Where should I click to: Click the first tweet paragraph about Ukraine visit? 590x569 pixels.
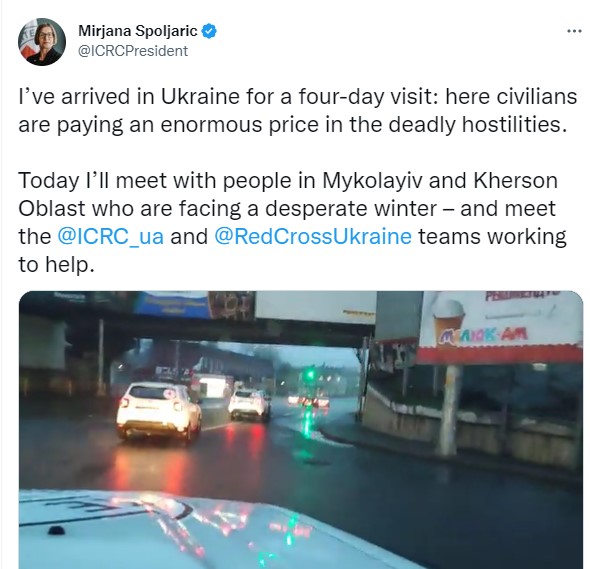[x=297, y=111]
